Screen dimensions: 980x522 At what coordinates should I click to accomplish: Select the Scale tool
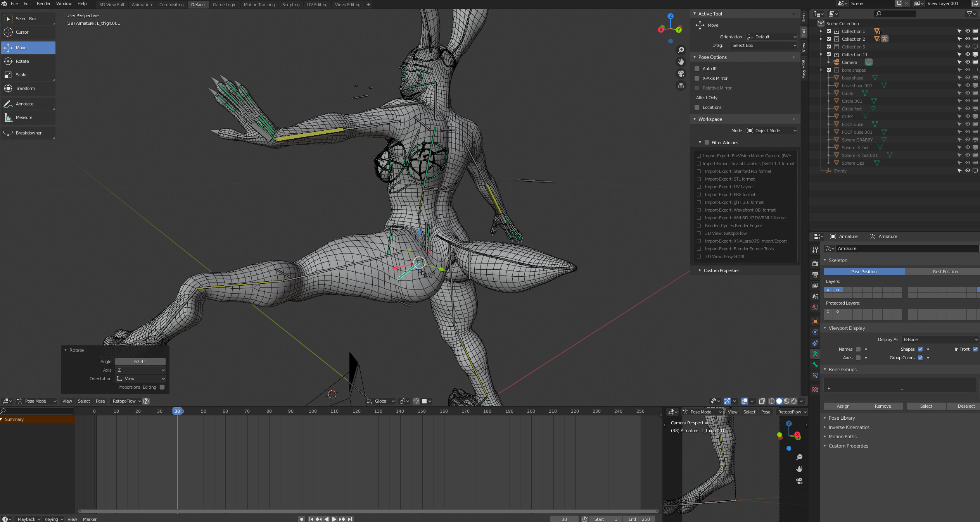click(x=21, y=75)
